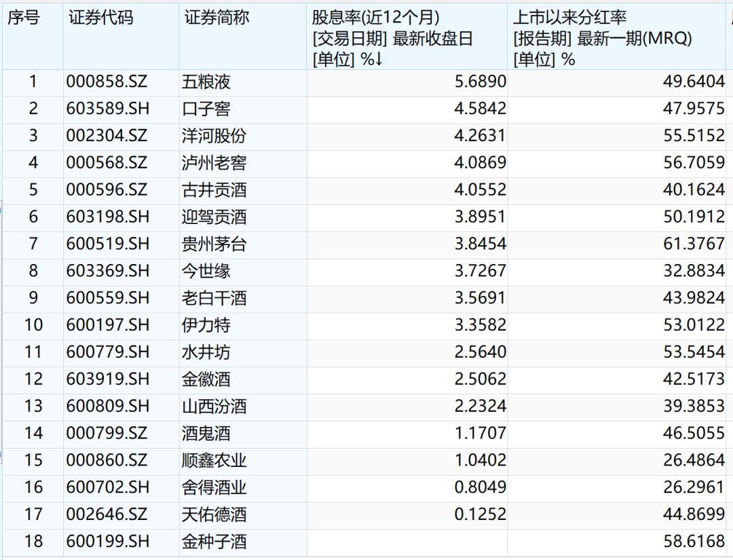Click stock code 002304.SZ
This screenshot has width=733, height=560.
click(x=107, y=136)
